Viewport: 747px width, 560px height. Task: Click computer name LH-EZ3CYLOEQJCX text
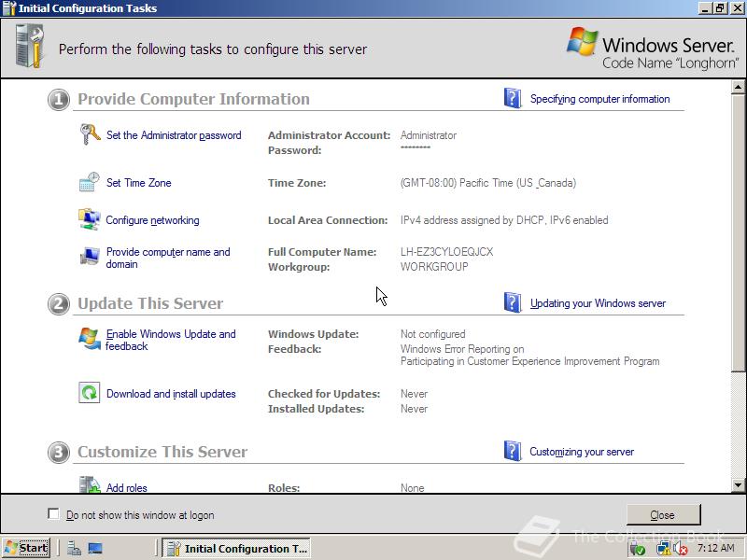point(447,252)
